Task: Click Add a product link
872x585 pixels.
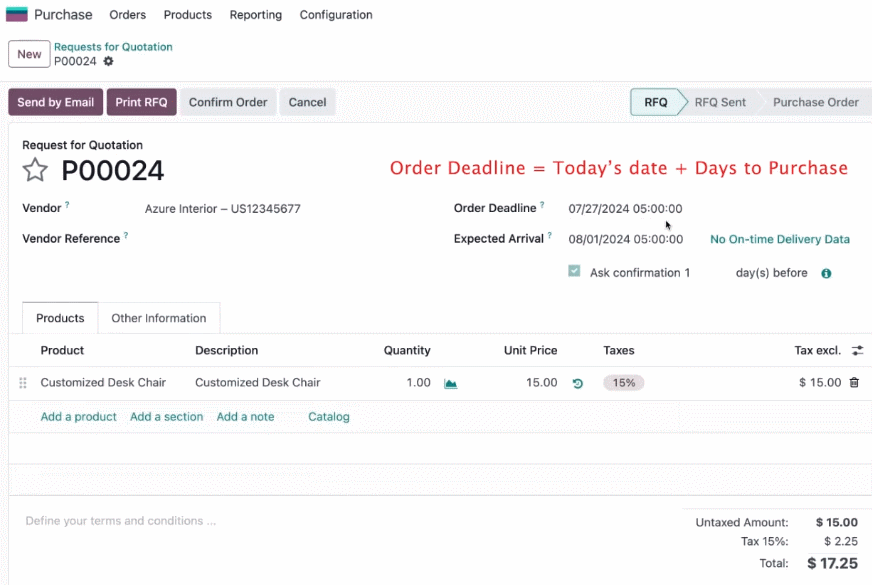Action: tap(78, 417)
